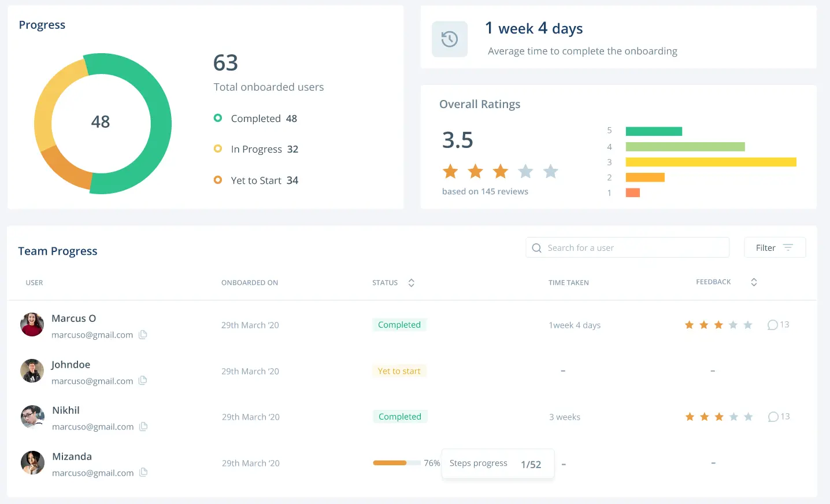Image resolution: width=830 pixels, height=504 pixels.
Task: Click Johndoe's Yet to start badge
Action: pos(399,371)
